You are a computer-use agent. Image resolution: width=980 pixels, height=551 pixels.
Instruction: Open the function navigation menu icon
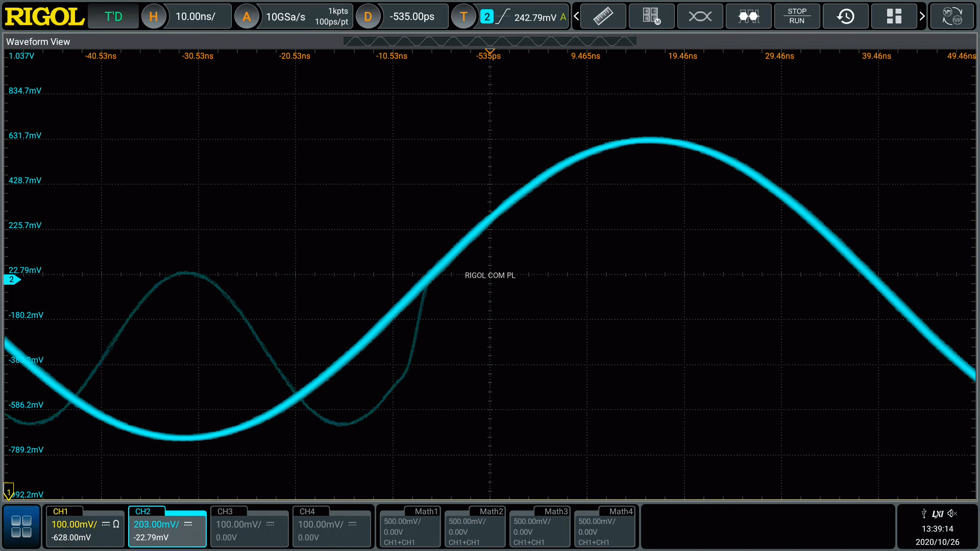point(21,527)
